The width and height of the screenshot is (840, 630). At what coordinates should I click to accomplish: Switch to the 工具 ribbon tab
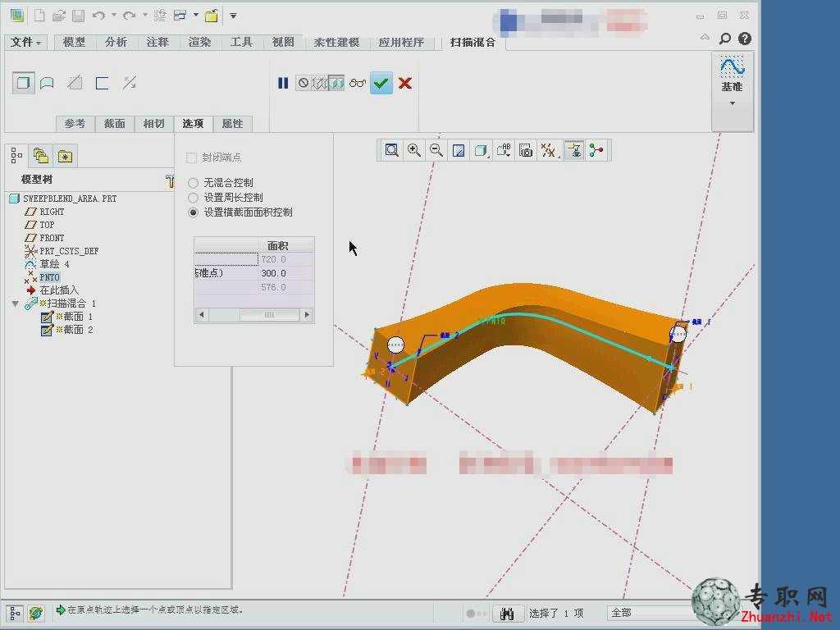241,42
